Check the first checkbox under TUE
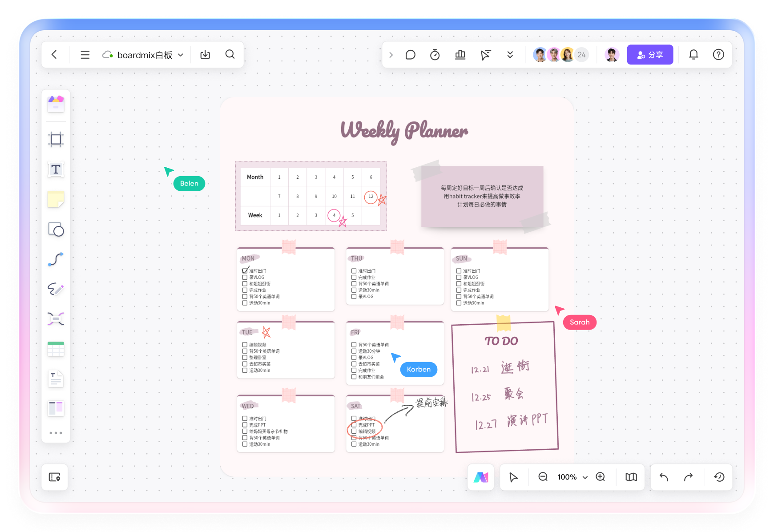The height and width of the screenshot is (532, 774). click(x=245, y=345)
